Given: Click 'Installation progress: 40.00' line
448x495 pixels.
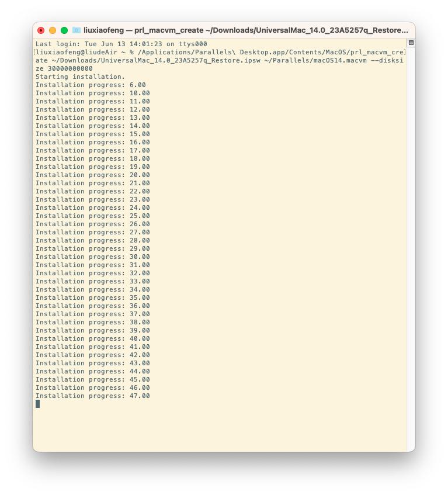Looking at the screenshot, I should tap(92, 339).
